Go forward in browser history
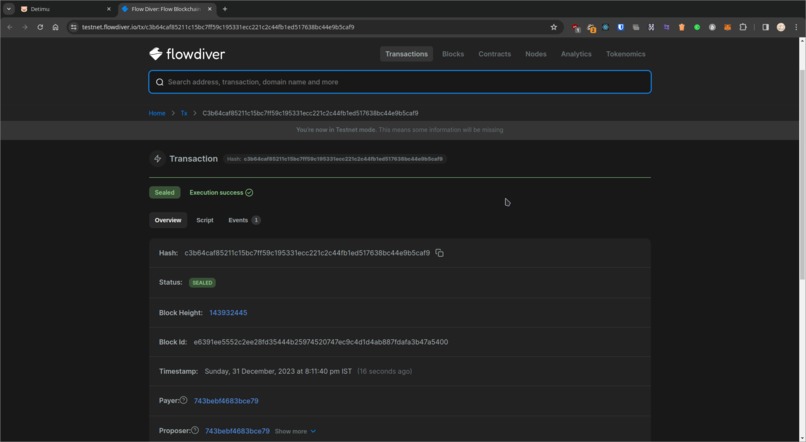This screenshot has width=806, height=442. pos(25,27)
